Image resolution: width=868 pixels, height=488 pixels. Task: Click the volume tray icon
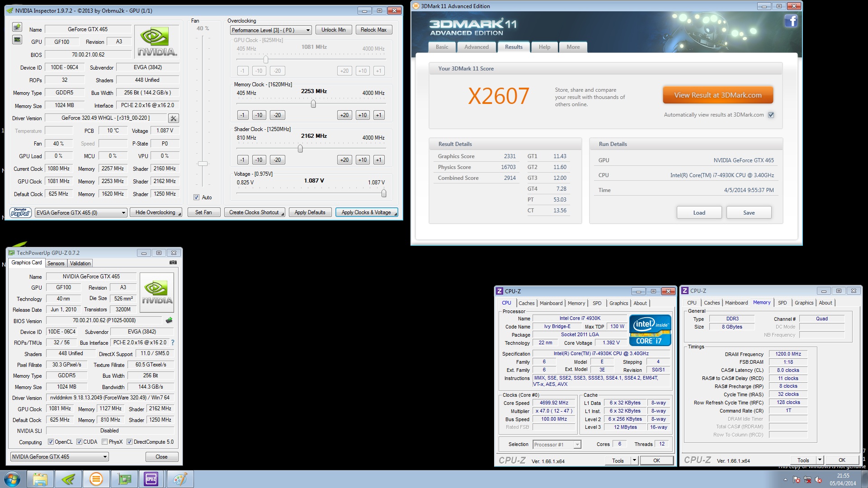pyautogui.click(x=818, y=480)
